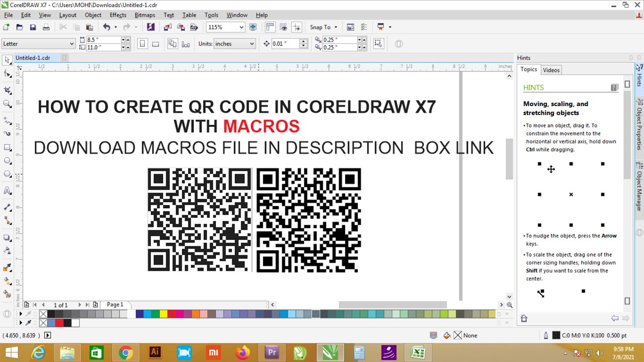
Task: Select the Color Eyedropper tool
Action: click(x=7, y=267)
